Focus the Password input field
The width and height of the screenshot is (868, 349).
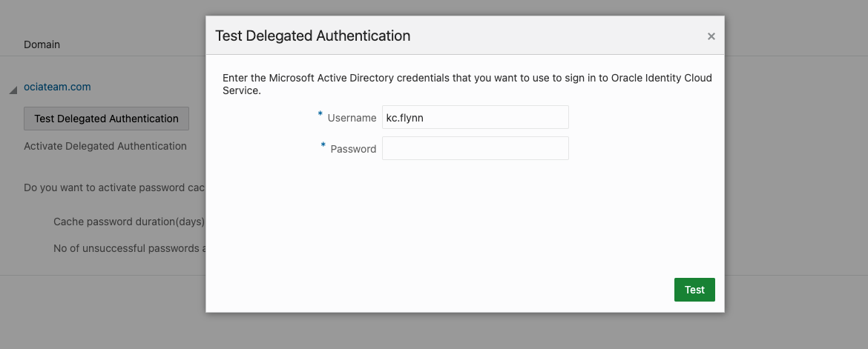pyautogui.click(x=475, y=148)
